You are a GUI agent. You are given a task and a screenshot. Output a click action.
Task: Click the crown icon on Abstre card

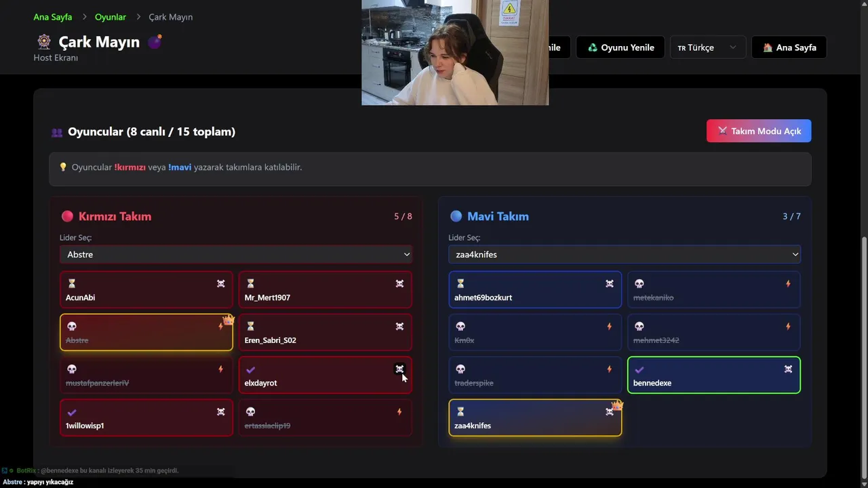[229, 319]
